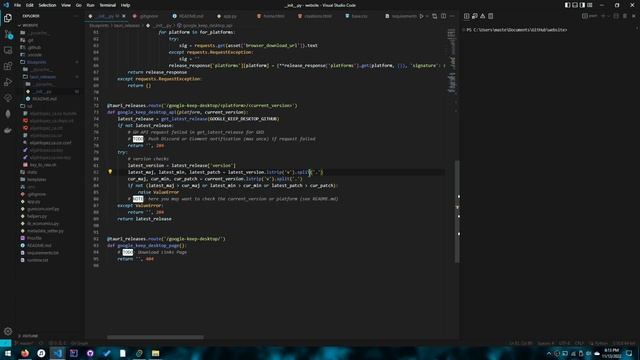This screenshot has height=360, width=640.
Task: Open the Manage gear in activity bar
Action: (x=8, y=331)
